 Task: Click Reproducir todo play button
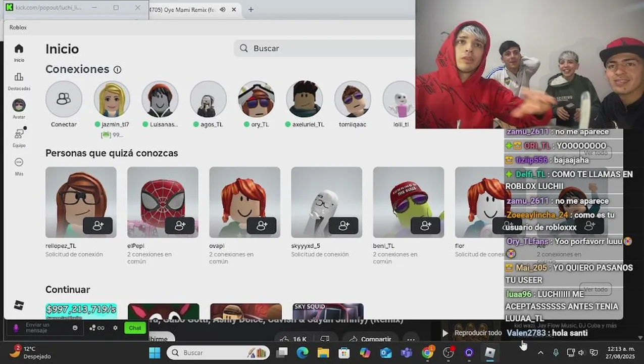(x=473, y=333)
